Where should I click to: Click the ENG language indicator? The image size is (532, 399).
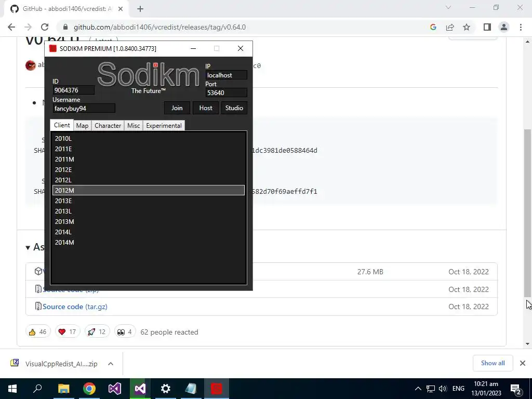point(458,389)
